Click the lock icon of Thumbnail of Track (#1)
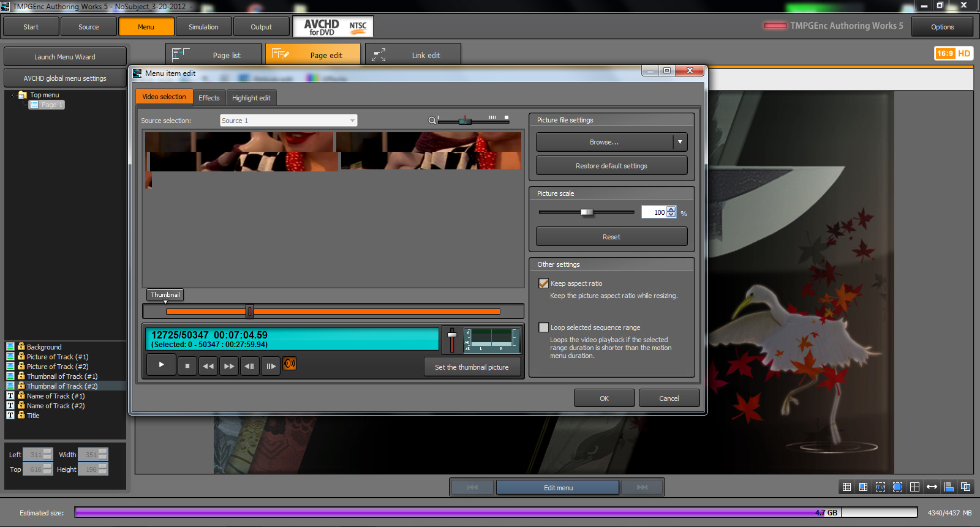Viewport: 980px width, 527px height. pyautogui.click(x=21, y=376)
